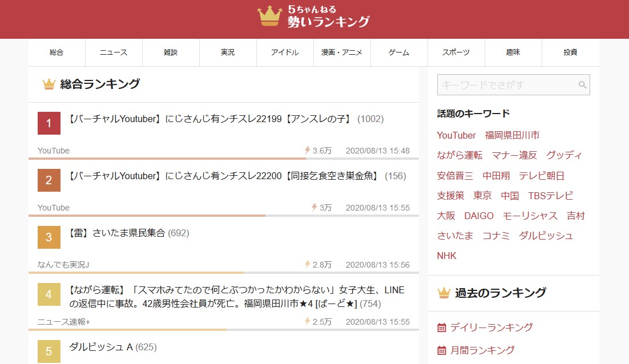Click the rank 1 number badge
Viewport: 629px width, 364px height.
click(x=49, y=123)
